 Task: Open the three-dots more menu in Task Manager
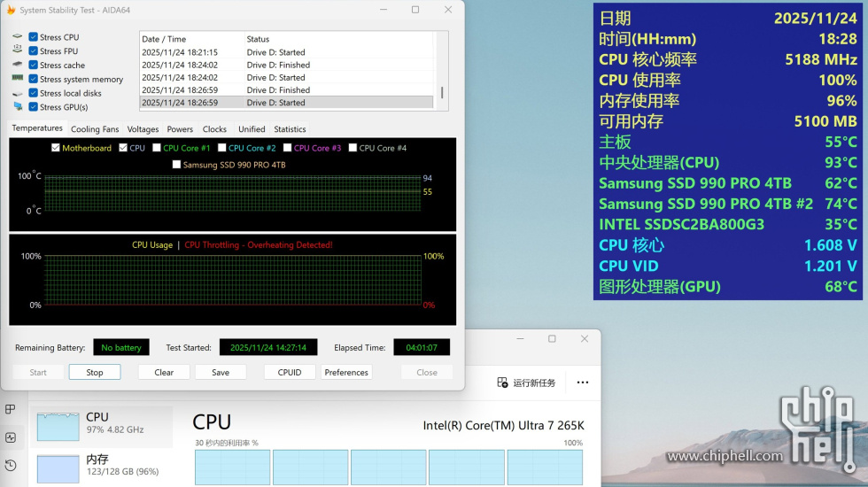(583, 383)
